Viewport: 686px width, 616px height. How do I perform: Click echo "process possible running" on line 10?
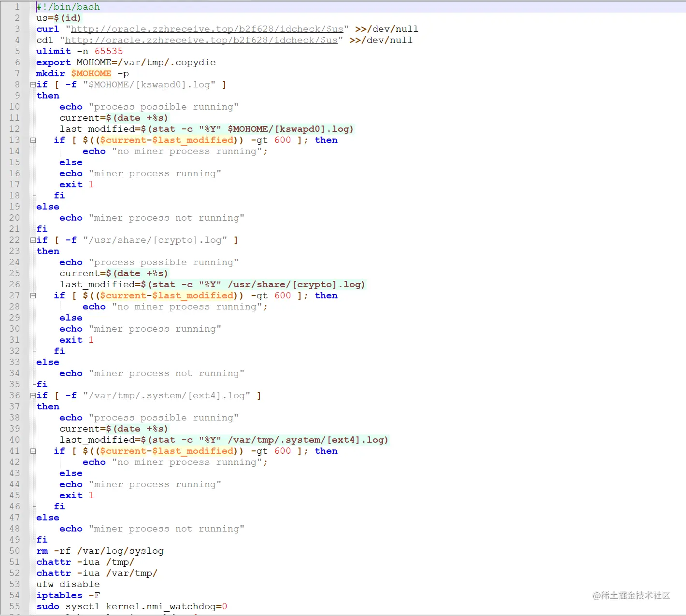tap(149, 107)
